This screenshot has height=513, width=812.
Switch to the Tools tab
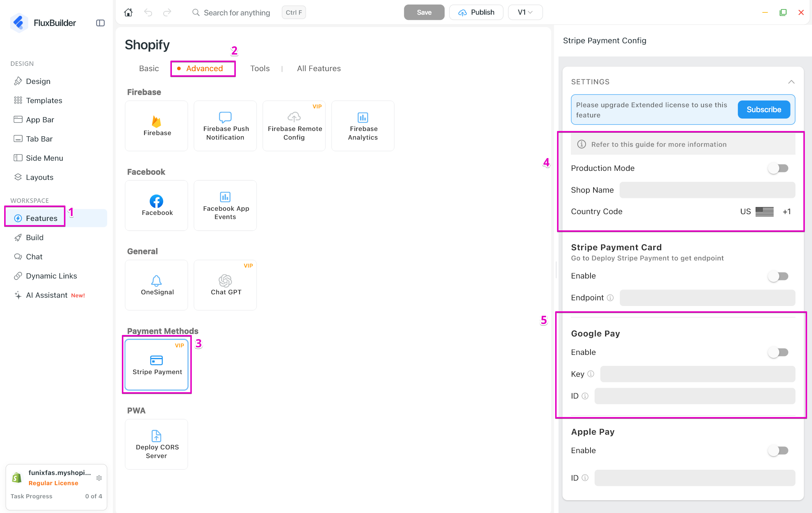[260, 69]
